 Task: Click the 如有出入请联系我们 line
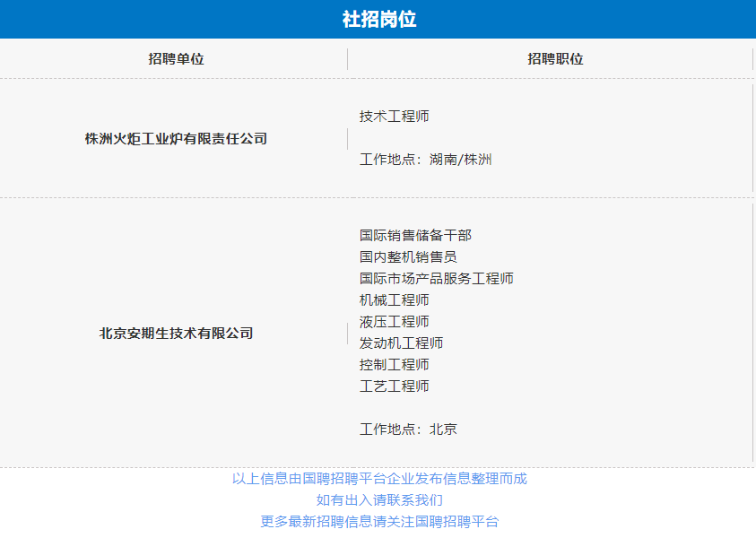379,500
